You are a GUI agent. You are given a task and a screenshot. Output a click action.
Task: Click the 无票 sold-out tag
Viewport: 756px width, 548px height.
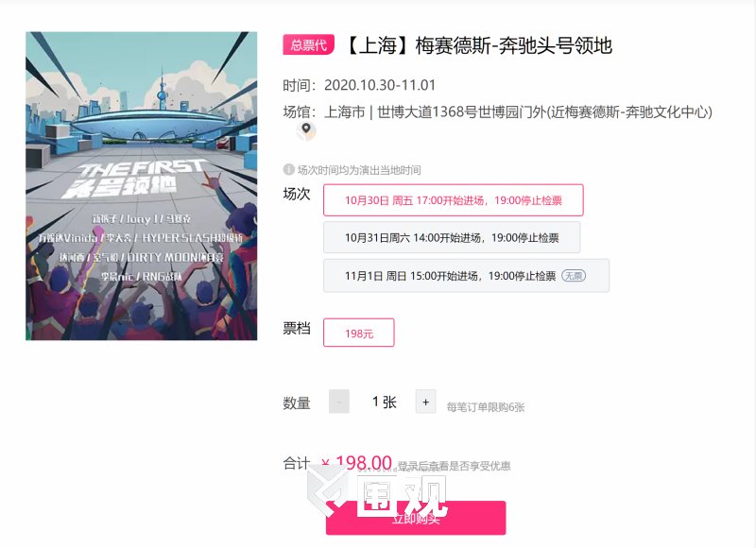tap(573, 275)
